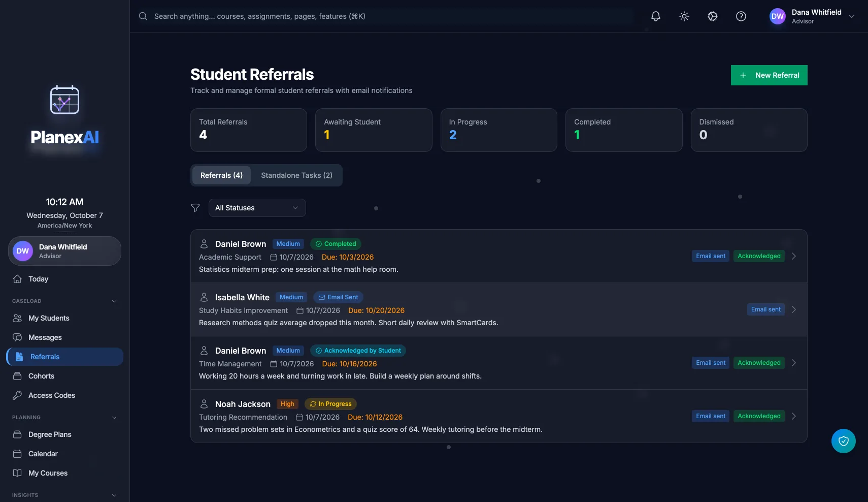Image resolution: width=868 pixels, height=502 pixels.
Task: Collapse the Caseload section
Action: coord(114,301)
